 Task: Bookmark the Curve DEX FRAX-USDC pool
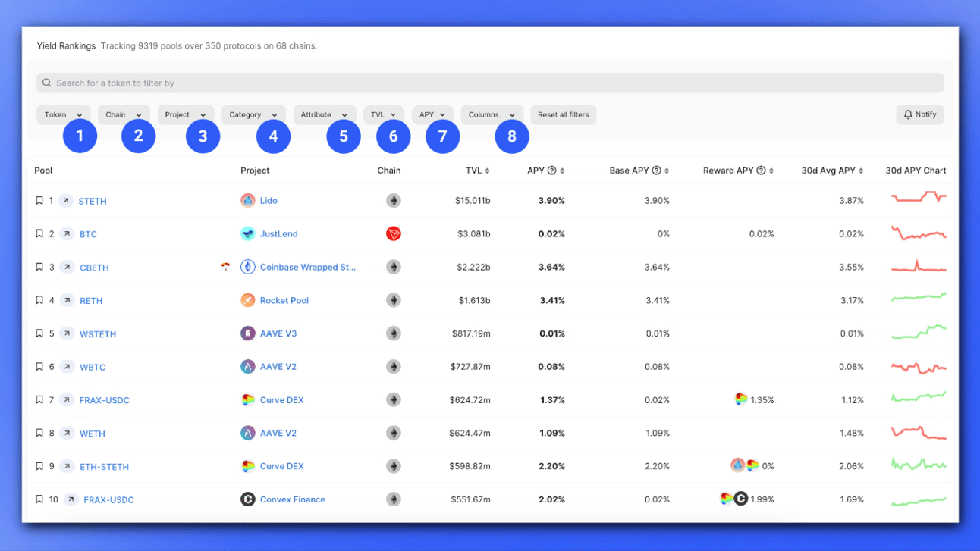tap(39, 400)
